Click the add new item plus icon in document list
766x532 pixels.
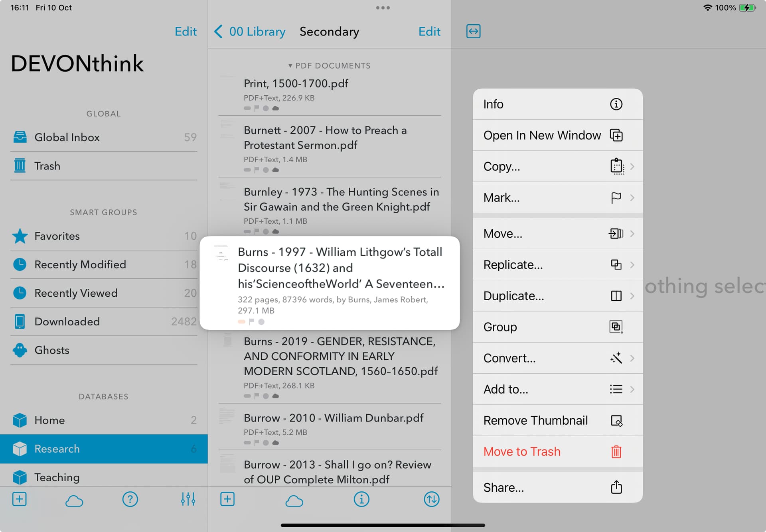pyautogui.click(x=227, y=499)
